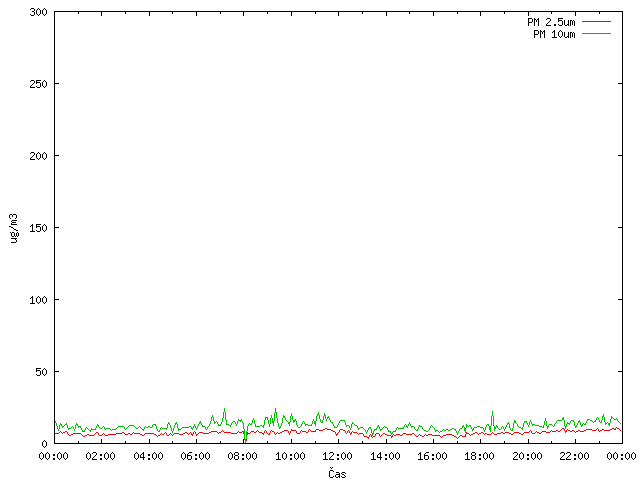Click the 02:00 time label
The height and width of the screenshot is (480, 640).
click(100, 456)
